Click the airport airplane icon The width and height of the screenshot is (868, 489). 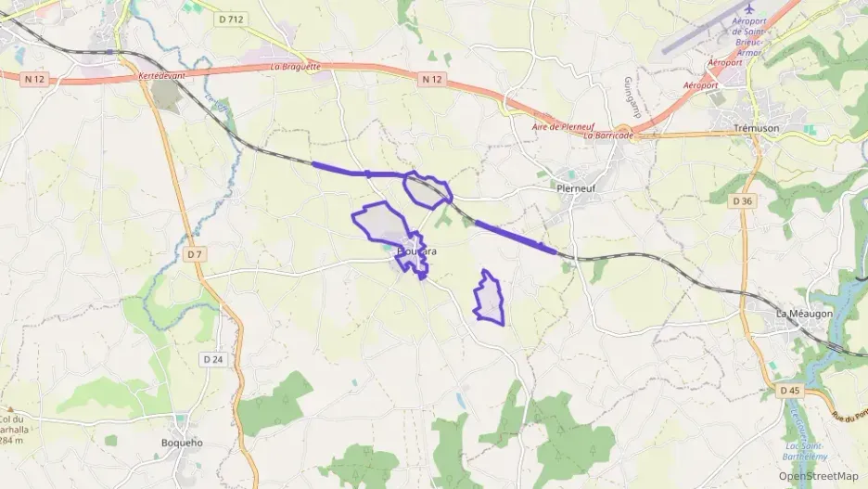749,9
